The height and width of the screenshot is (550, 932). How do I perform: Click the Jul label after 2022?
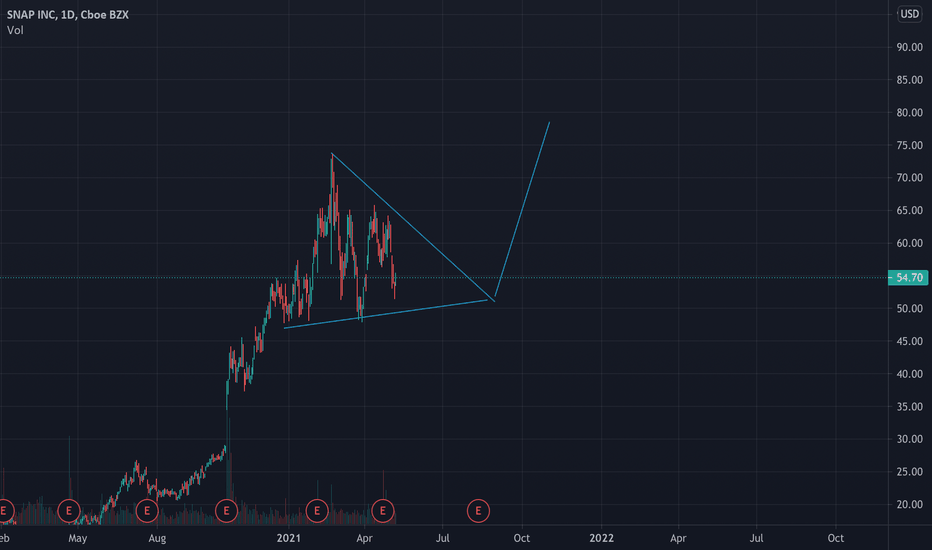[x=756, y=538]
